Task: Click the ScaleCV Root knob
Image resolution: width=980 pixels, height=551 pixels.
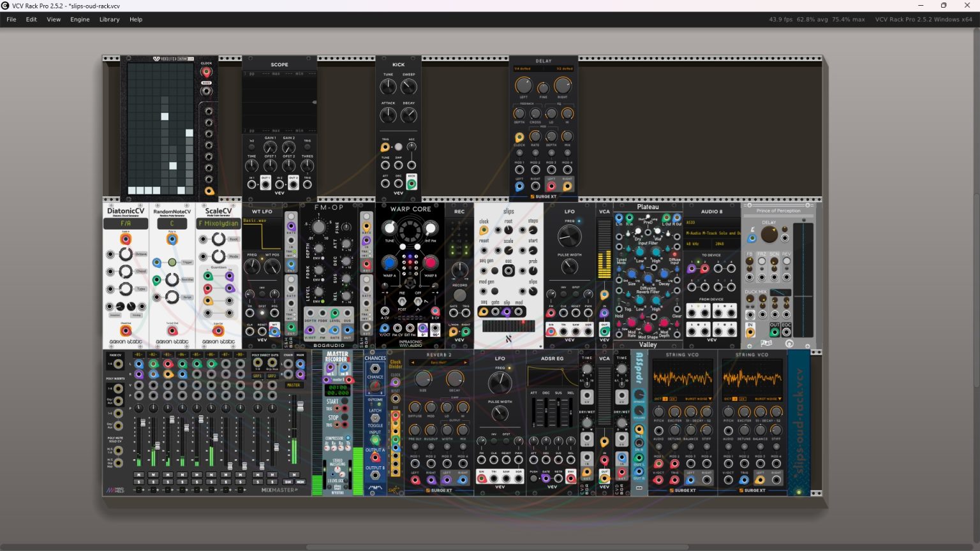Action: [218, 239]
